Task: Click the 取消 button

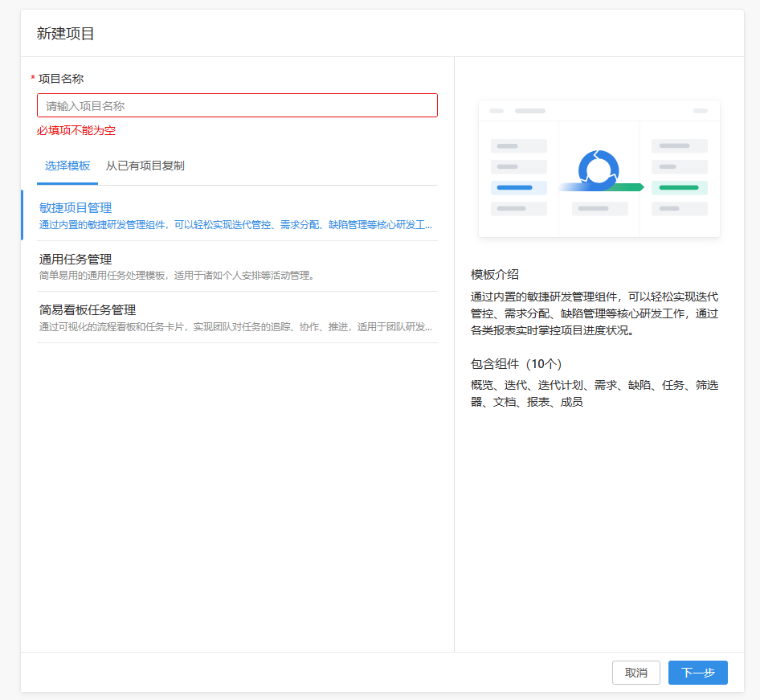Action: pyautogui.click(x=636, y=673)
